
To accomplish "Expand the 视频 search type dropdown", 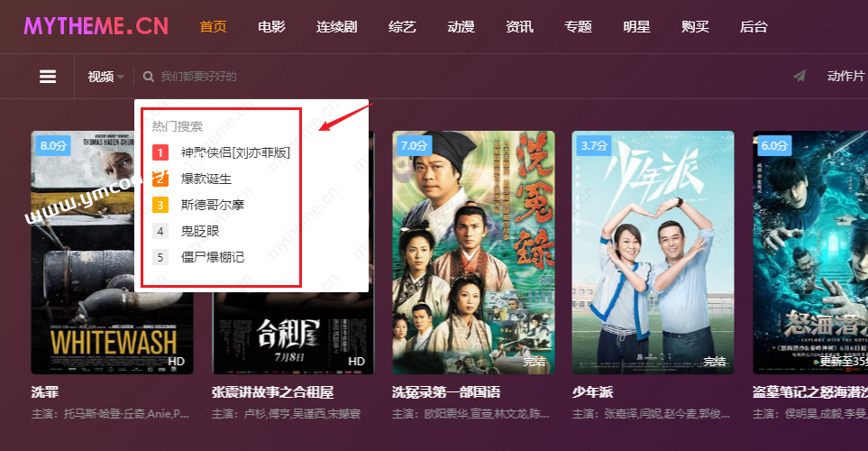I will (x=105, y=77).
